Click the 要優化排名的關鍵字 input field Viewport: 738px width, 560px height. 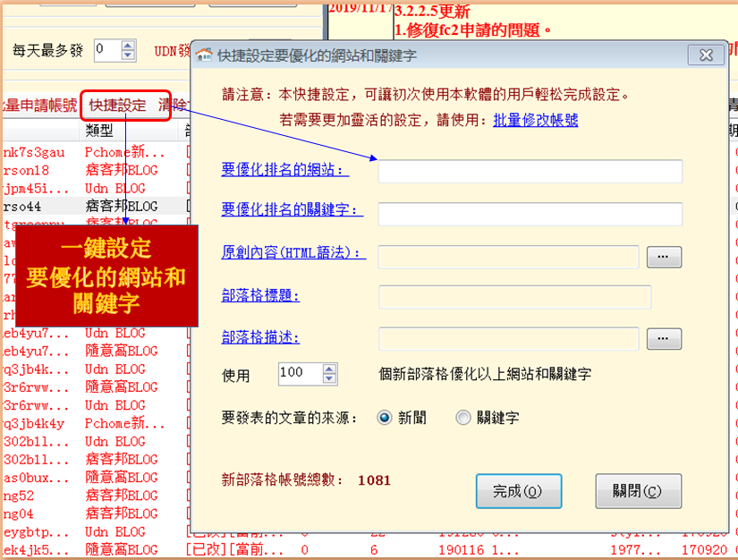[530, 214]
